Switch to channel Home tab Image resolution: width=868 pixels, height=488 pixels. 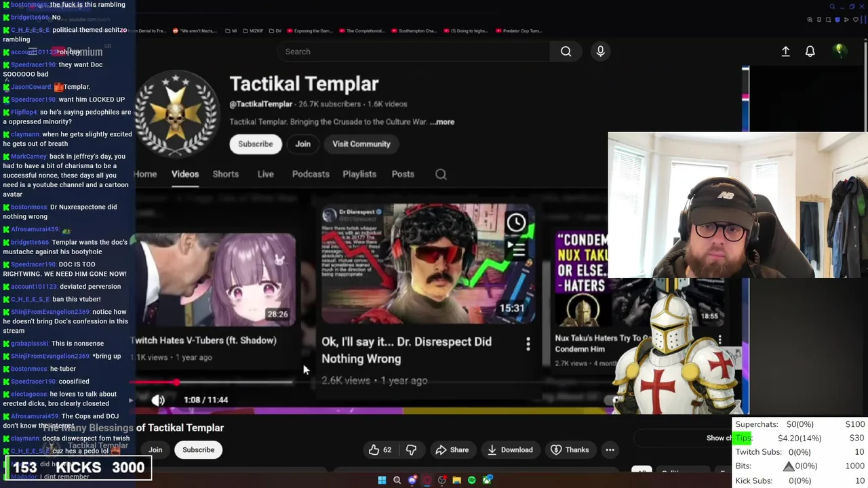tap(145, 174)
